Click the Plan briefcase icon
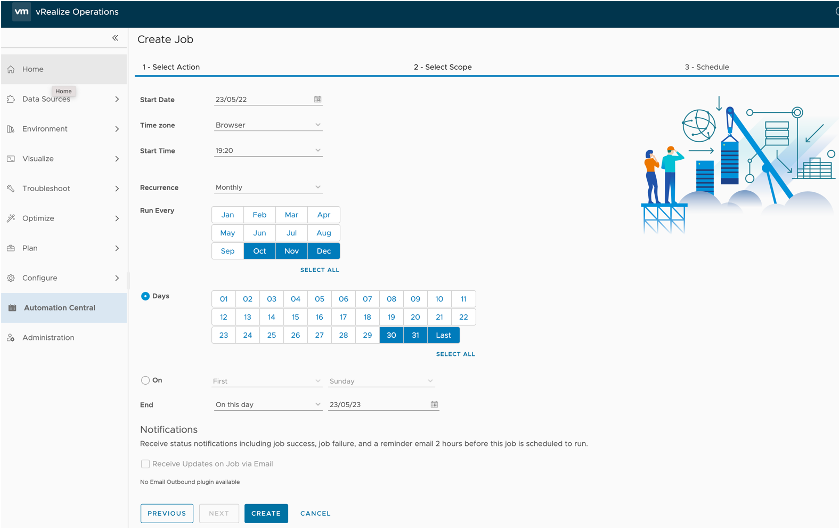840x528 pixels. (11, 248)
